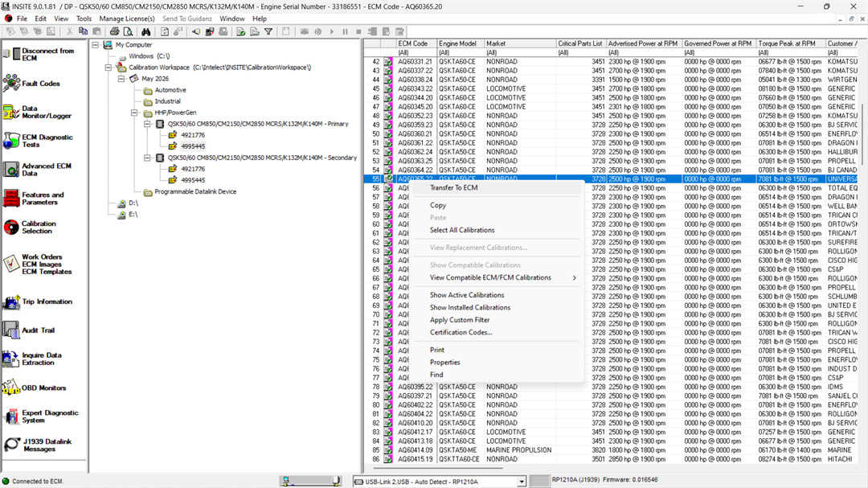The image size is (868, 488).
Task: Click the printer icon in the toolbar
Action: [114, 31]
